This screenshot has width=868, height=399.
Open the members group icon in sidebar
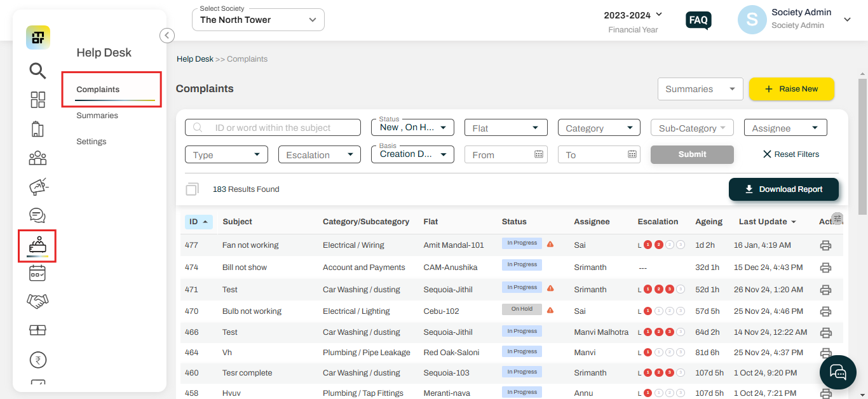coord(37,158)
